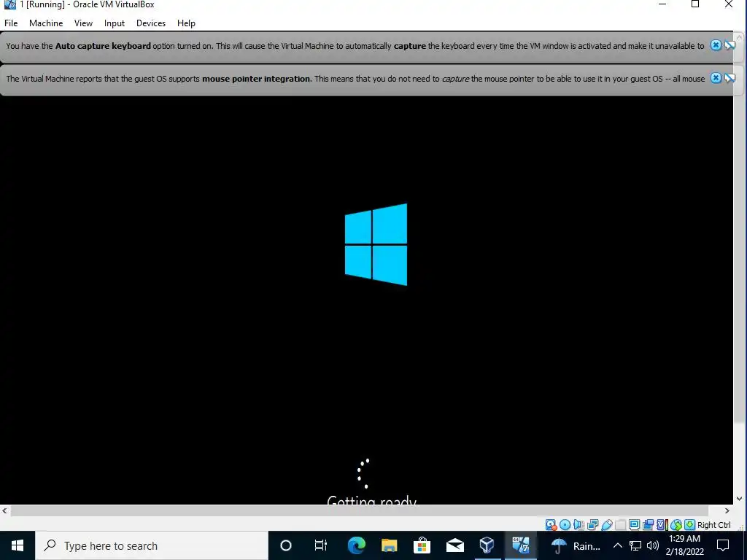
Task: Open network status in system tray
Action: pos(635,545)
